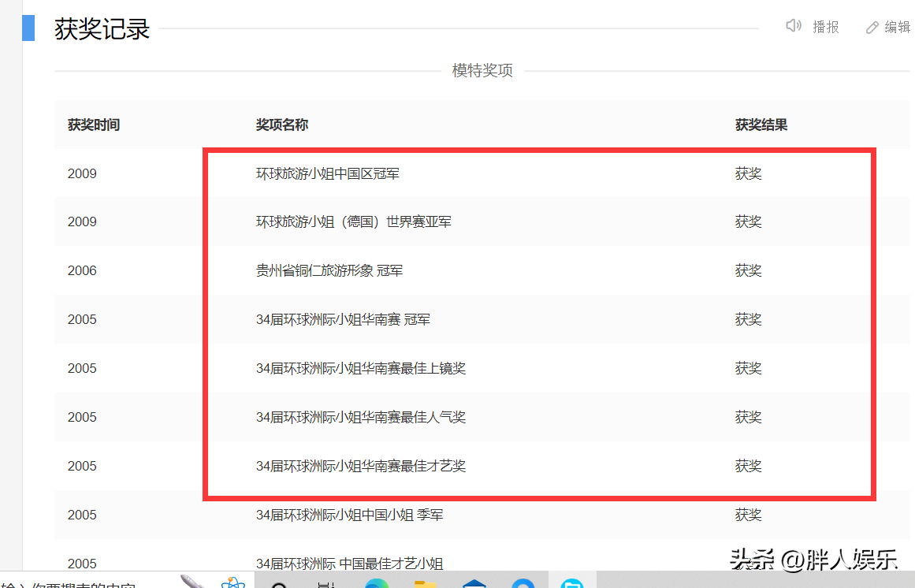Click the 模特奖项 section label
This screenshot has height=588, width=915.
pyautogui.click(x=482, y=70)
